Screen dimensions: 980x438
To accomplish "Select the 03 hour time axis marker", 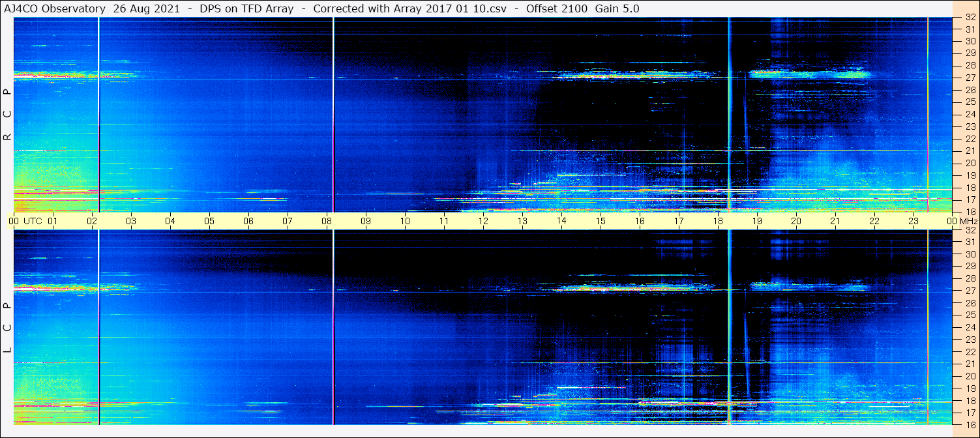I will pyautogui.click(x=131, y=221).
